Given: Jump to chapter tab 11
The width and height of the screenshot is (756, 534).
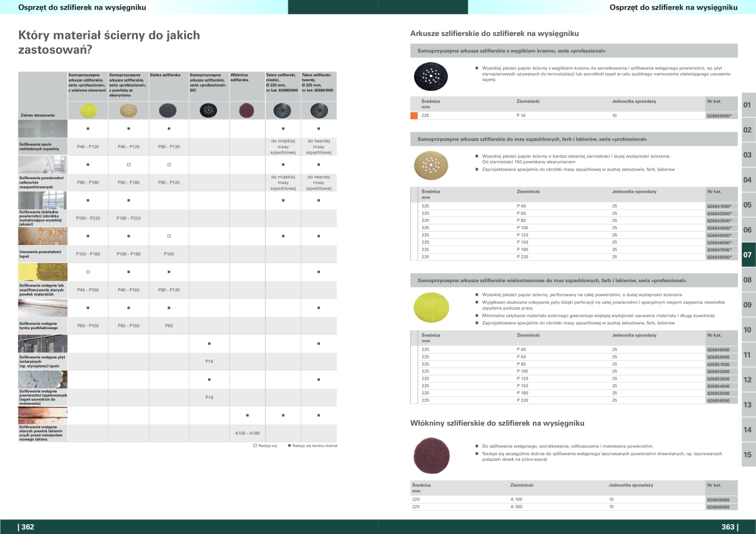Looking at the screenshot, I should point(748,355).
